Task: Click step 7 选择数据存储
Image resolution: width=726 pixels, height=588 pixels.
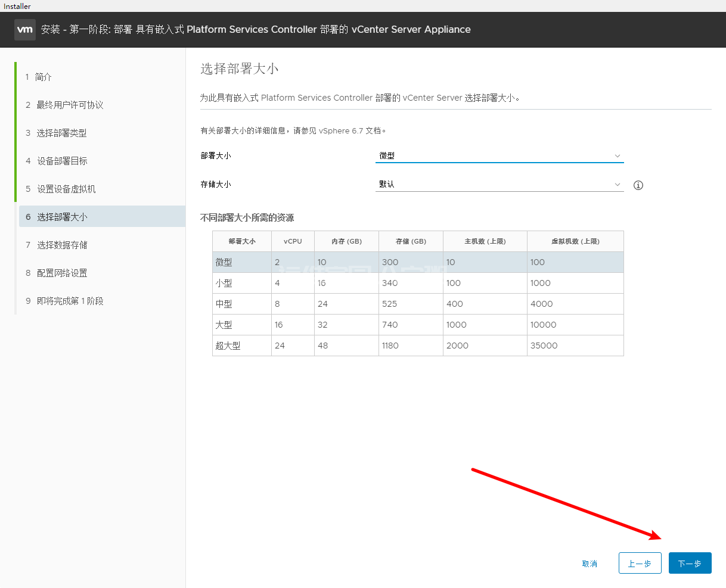Action: [x=62, y=245]
